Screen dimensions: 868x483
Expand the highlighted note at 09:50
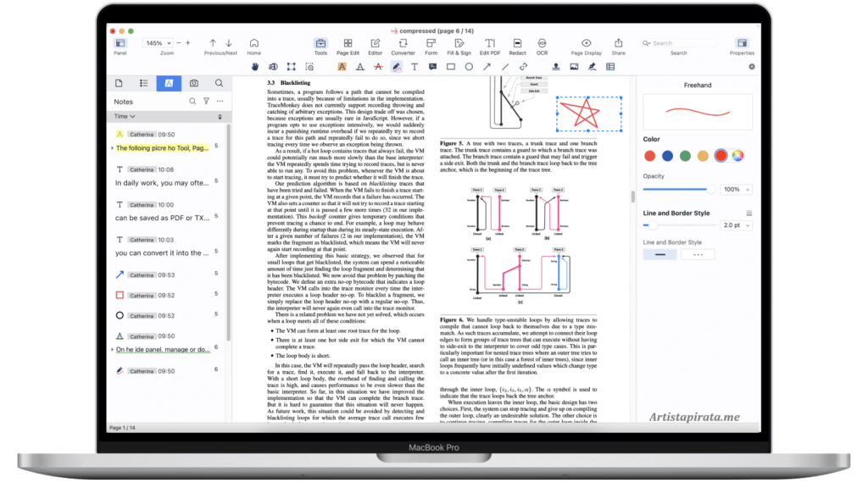tap(113, 148)
